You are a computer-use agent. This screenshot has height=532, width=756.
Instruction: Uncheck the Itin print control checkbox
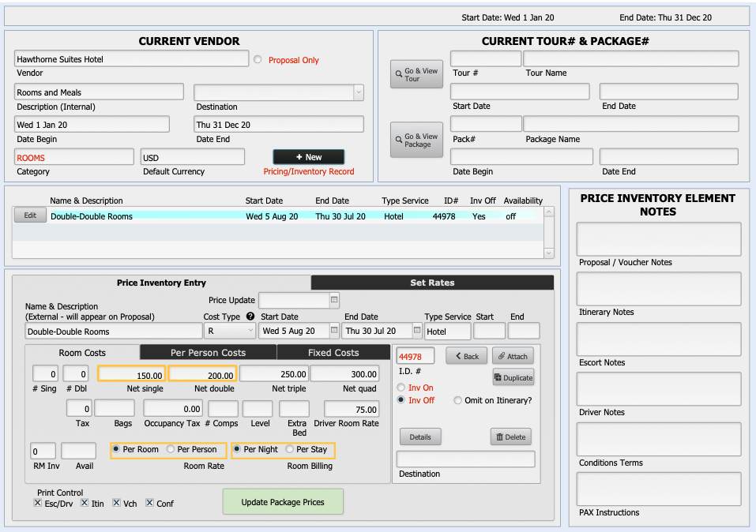click(85, 503)
